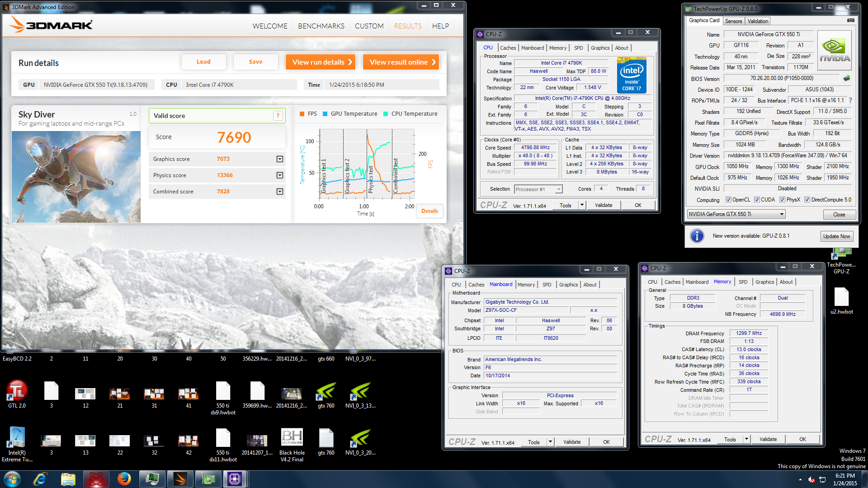Open the GTL 2.0 desktop icon
868x488 pixels.
17,394
